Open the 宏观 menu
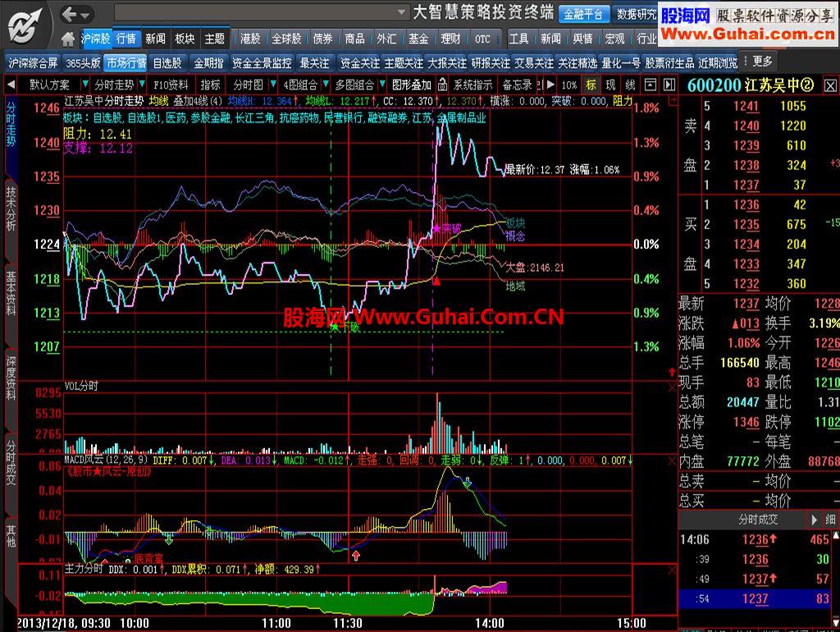The width and height of the screenshot is (840, 632). pos(614,39)
